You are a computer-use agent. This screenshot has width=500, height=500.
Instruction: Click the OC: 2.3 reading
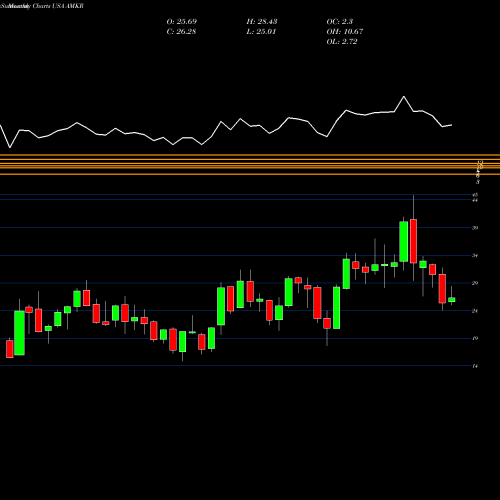pos(340,22)
